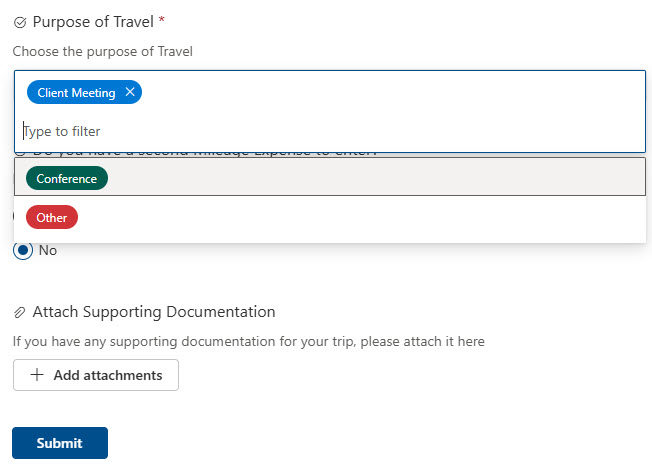Choose the Other option row
This screenshot has height=470, width=652.
330,217
